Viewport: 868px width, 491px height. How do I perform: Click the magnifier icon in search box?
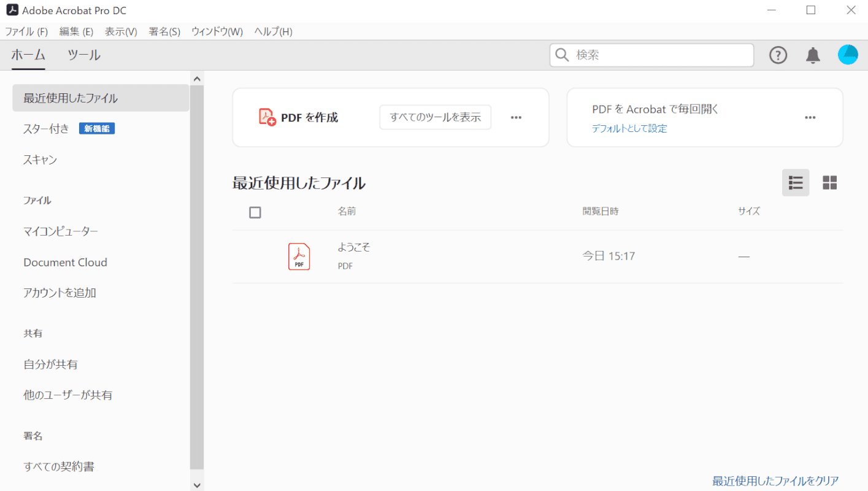click(x=562, y=55)
